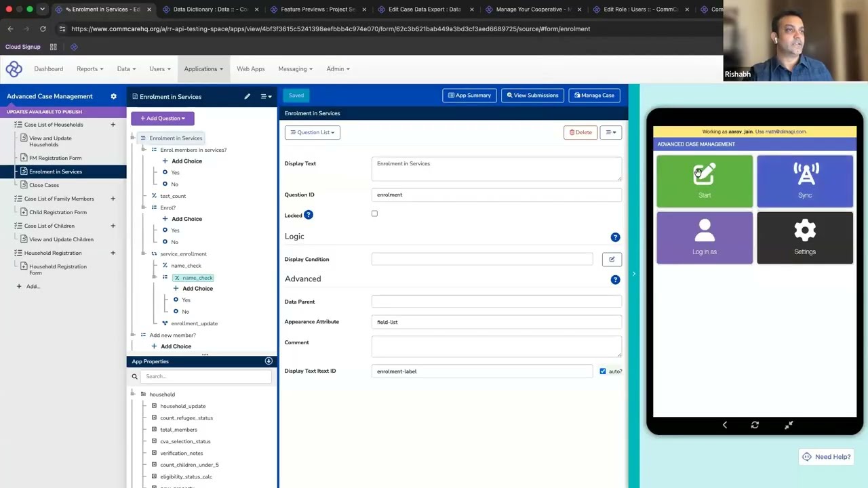
Task: Click the preview back arrow icon
Action: tap(724, 425)
